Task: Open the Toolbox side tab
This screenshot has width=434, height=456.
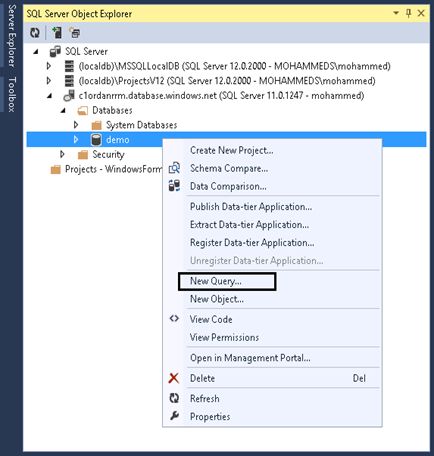Action: point(12,94)
